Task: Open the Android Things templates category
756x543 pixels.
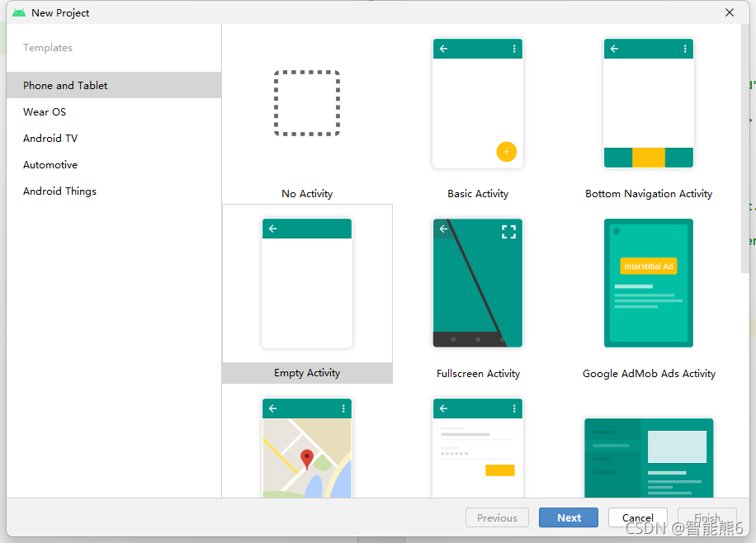Action: click(114, 191)
